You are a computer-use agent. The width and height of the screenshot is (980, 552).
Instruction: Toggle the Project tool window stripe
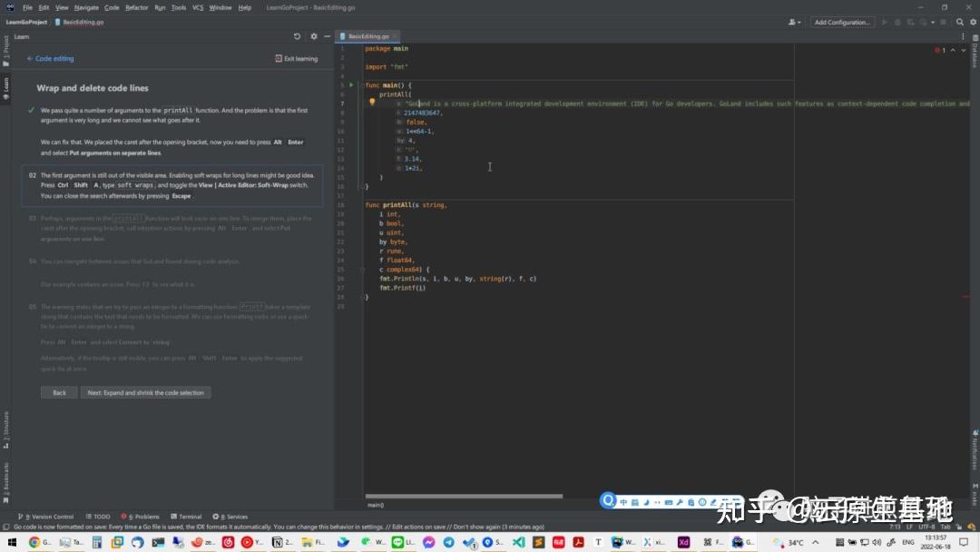pyautogui.click(x=7, y=47)
